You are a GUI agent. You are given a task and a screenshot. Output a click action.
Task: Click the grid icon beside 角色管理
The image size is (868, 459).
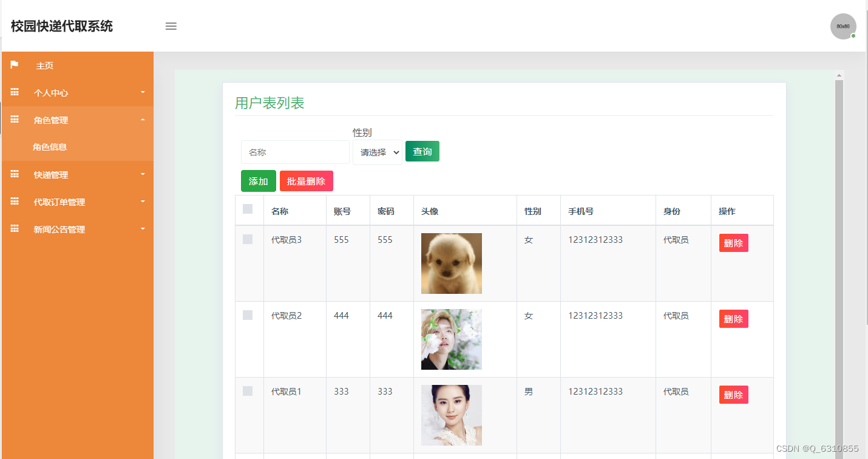pyautogui.click(x=15, y=120)
